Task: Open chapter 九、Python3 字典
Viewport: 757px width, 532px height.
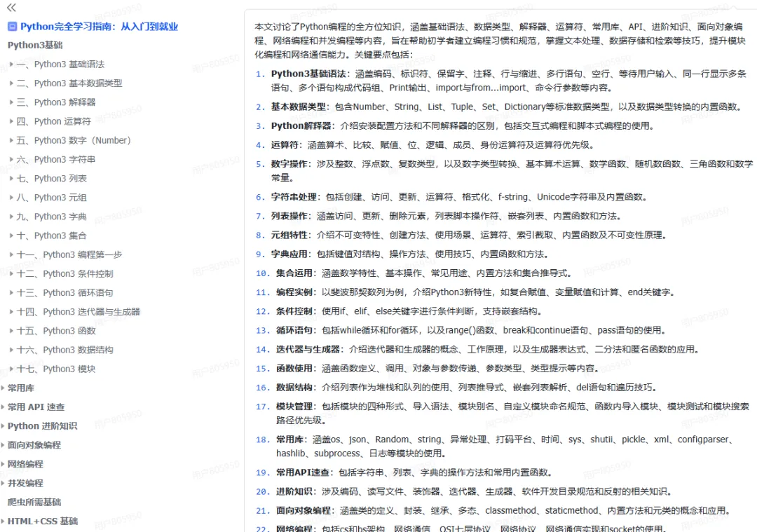Action: 52,217
